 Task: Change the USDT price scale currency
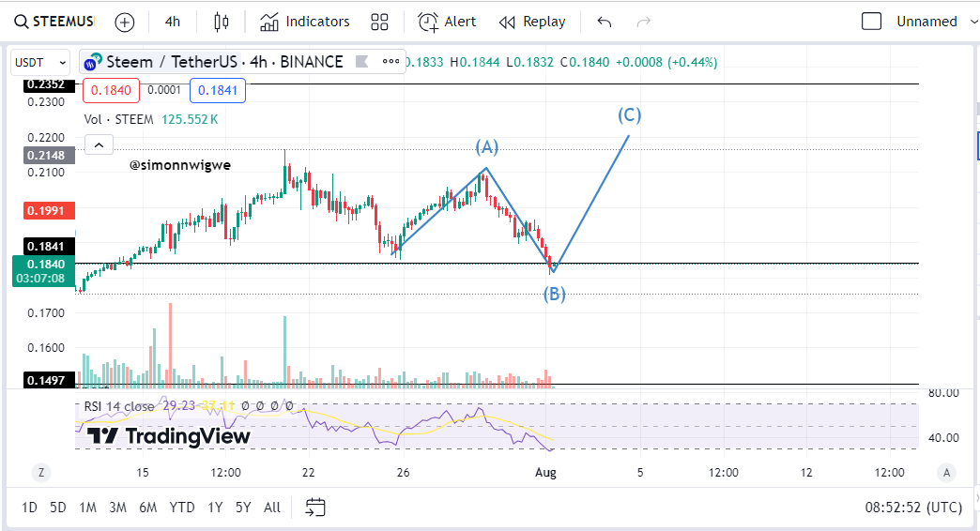click(x=40, y=63)
